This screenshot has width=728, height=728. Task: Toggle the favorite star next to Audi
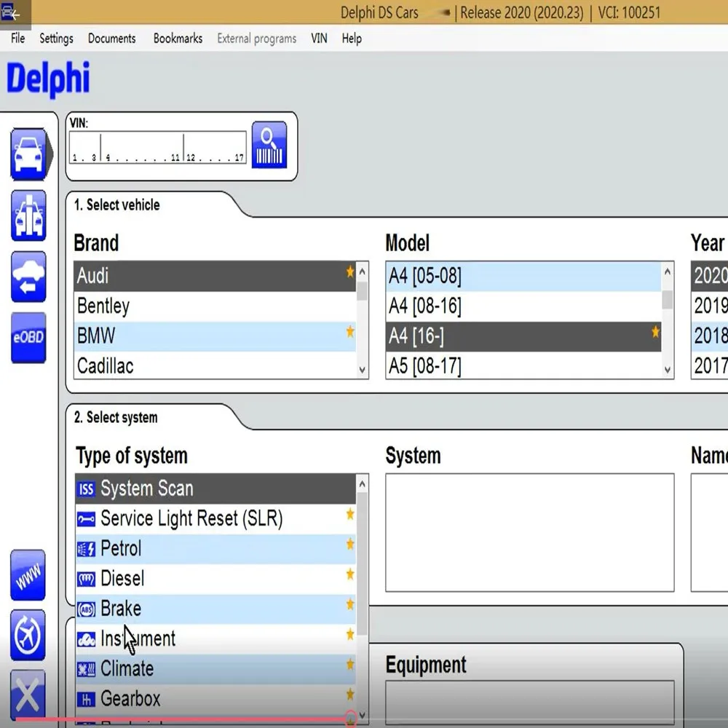point(350,272)
